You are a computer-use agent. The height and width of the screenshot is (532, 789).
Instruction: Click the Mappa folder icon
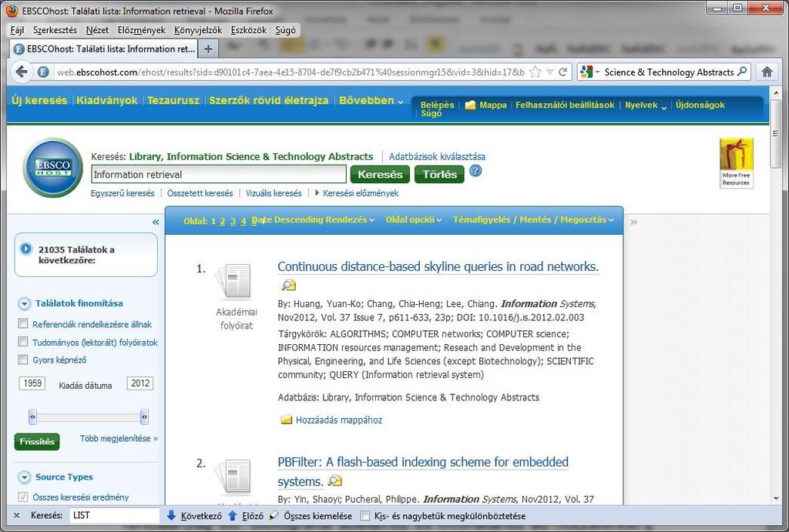point(470,105)
